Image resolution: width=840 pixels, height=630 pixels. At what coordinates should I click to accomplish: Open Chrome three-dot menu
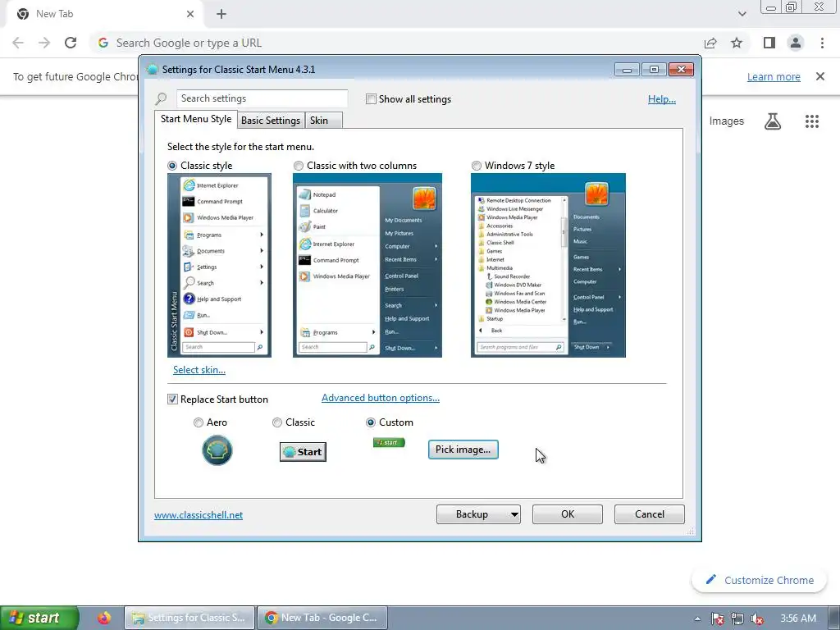point(822,43)
